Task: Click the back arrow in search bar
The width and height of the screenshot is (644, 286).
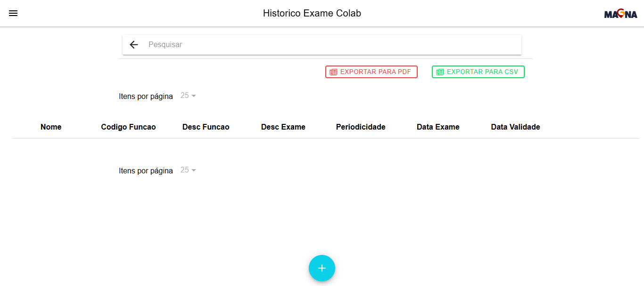Action: (134, 45)
